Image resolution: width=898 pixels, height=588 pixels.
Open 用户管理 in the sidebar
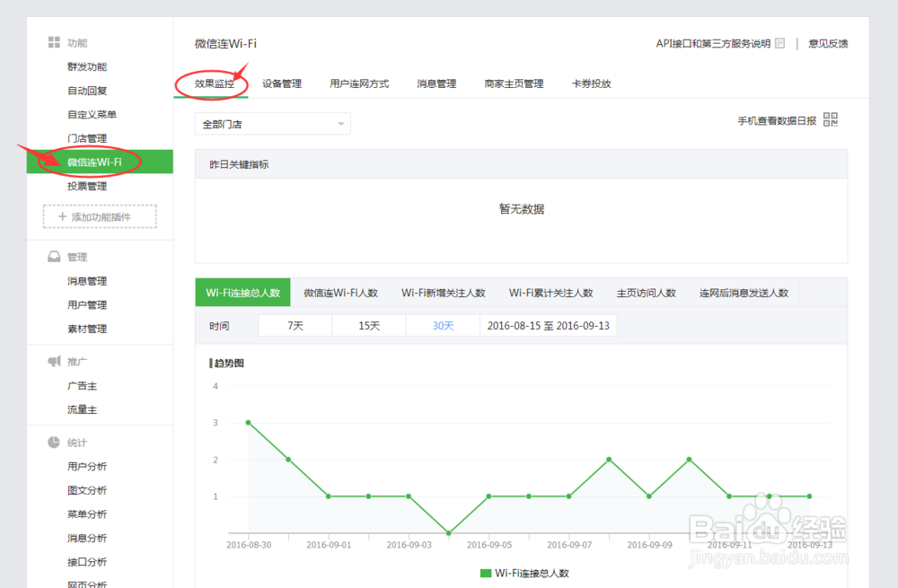[x=87, y=304]
